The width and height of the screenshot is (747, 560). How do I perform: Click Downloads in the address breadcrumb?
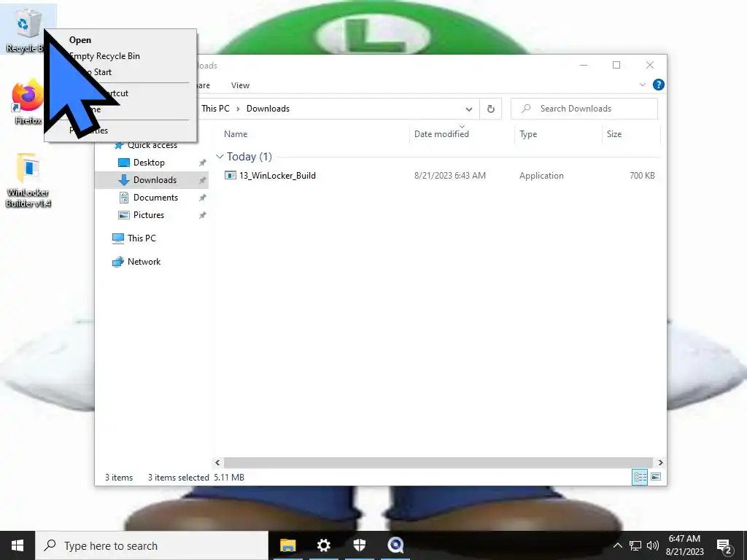click(268, 109)
